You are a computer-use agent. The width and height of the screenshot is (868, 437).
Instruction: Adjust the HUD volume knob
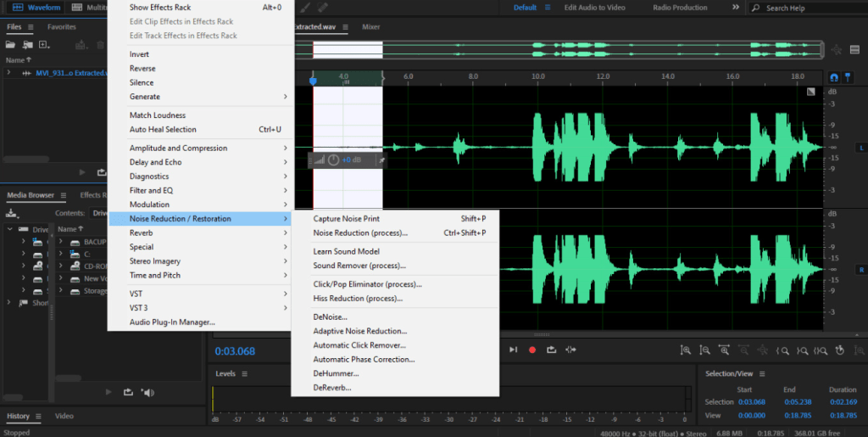point(333,160)
